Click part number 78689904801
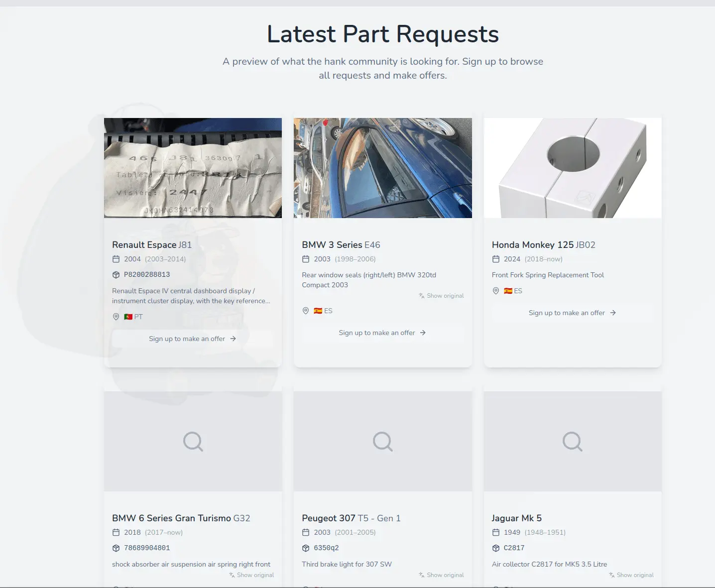Image resolution: width=715 pixels, height=588 pixels. (147, 548)
